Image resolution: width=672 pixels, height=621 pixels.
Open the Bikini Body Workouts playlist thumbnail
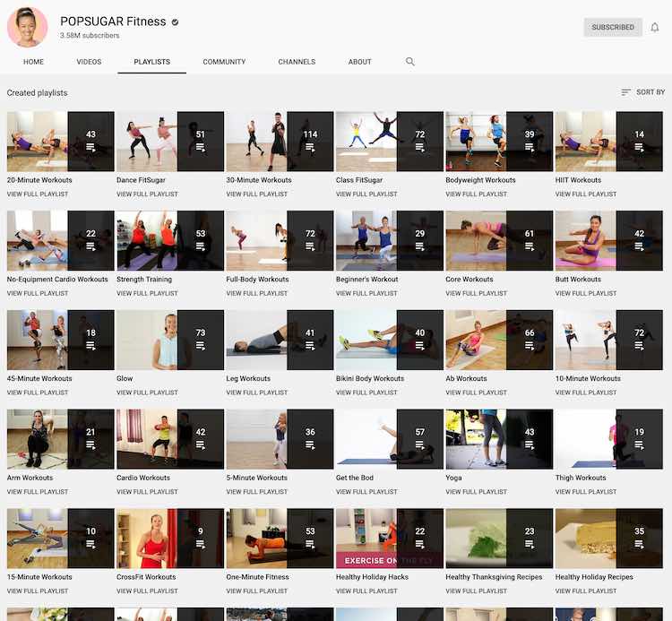[x=390, y=340]
